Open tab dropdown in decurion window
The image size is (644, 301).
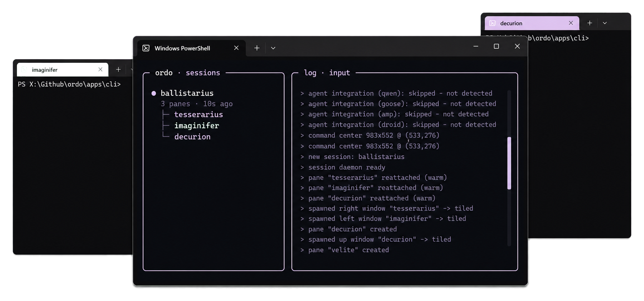(605, 23)
